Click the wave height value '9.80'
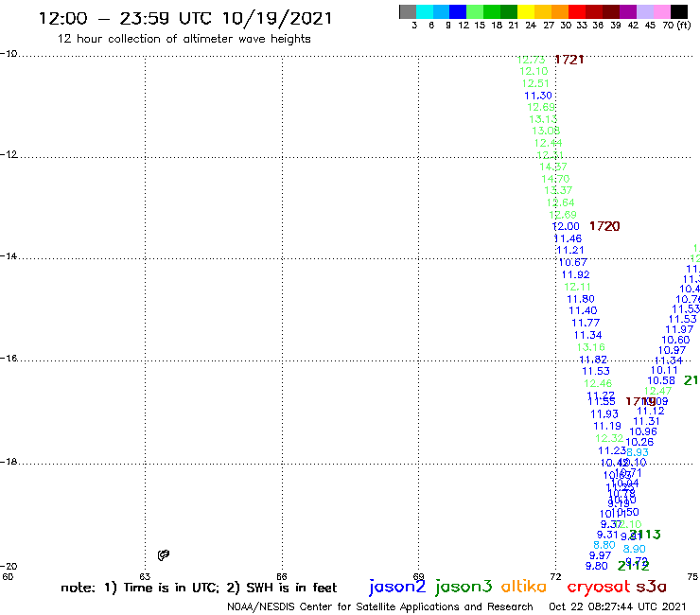 point(597,566)
